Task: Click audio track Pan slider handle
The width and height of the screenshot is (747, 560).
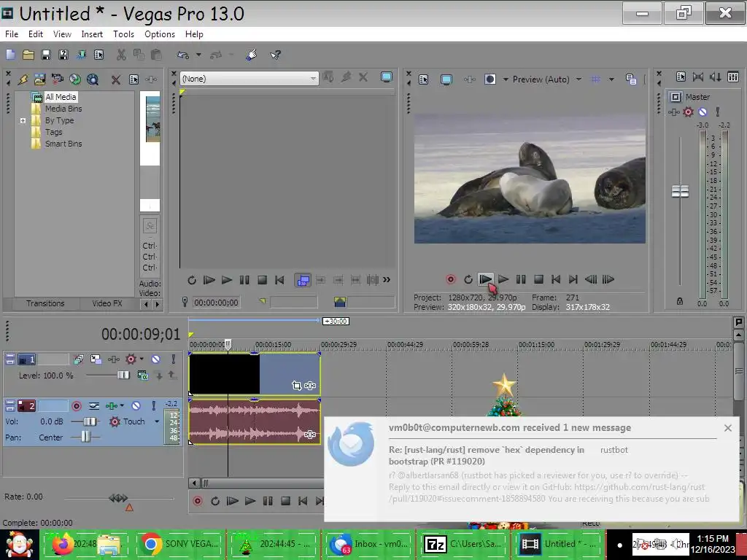Action: (x=85, y=437)
